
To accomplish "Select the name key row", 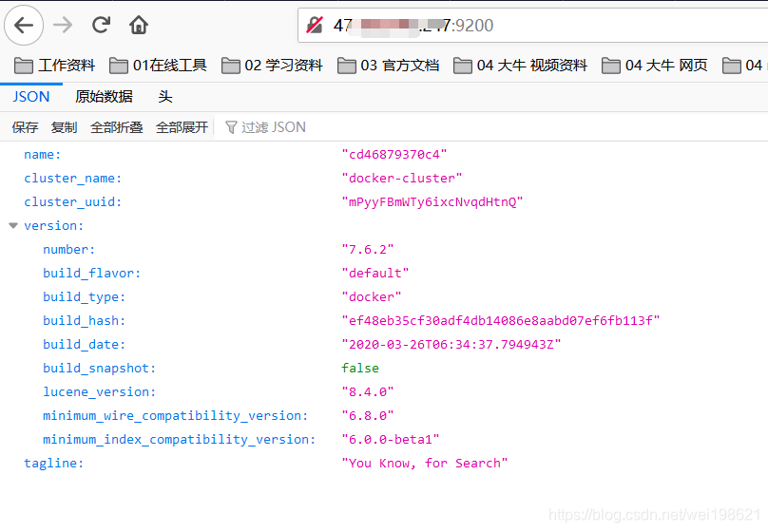I will [x=43, y=155].
